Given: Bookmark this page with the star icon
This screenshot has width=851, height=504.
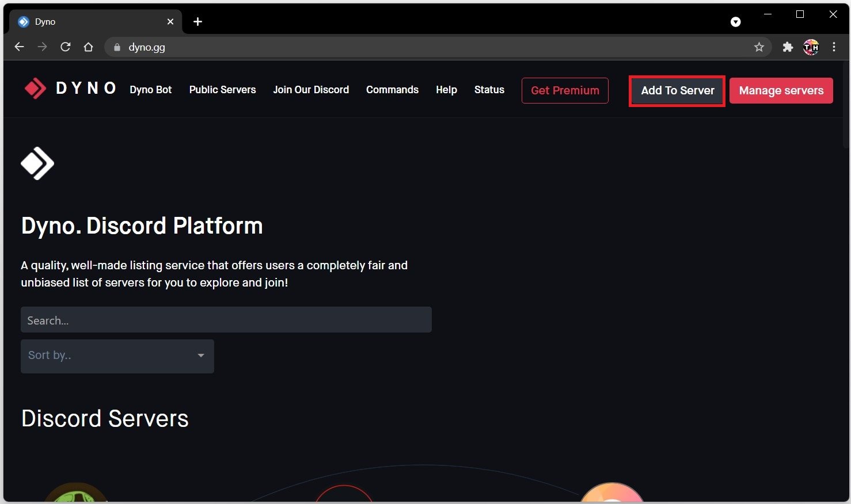Looking at the screenshot, I should pyautogui.click(x=759, y=47).
